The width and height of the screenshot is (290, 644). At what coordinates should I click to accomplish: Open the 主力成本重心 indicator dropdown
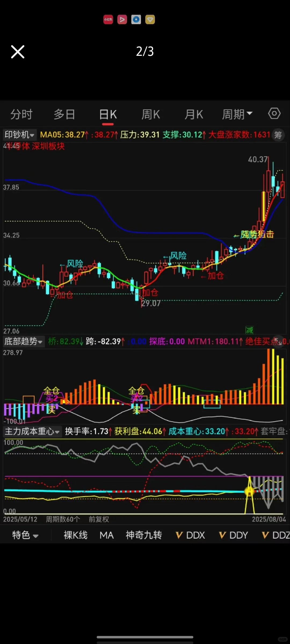32,431
